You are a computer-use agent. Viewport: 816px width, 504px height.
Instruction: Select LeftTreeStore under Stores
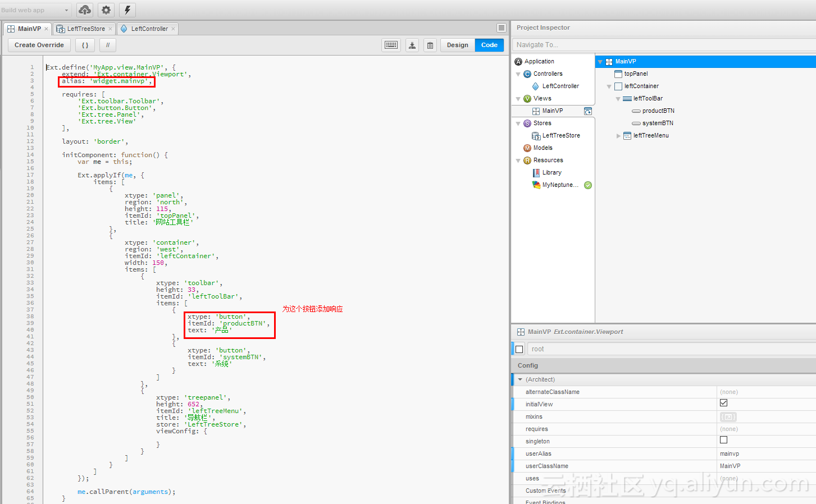(561, 136)
